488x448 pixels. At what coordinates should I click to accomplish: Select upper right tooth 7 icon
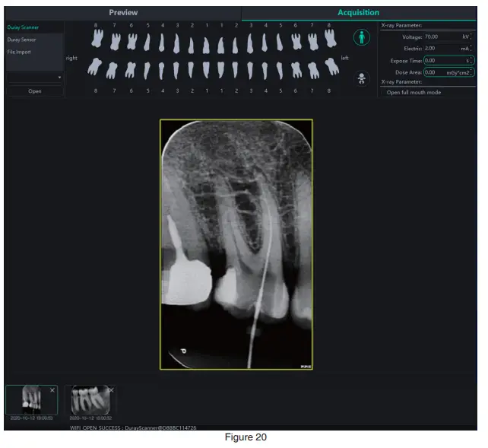[115, 42]
